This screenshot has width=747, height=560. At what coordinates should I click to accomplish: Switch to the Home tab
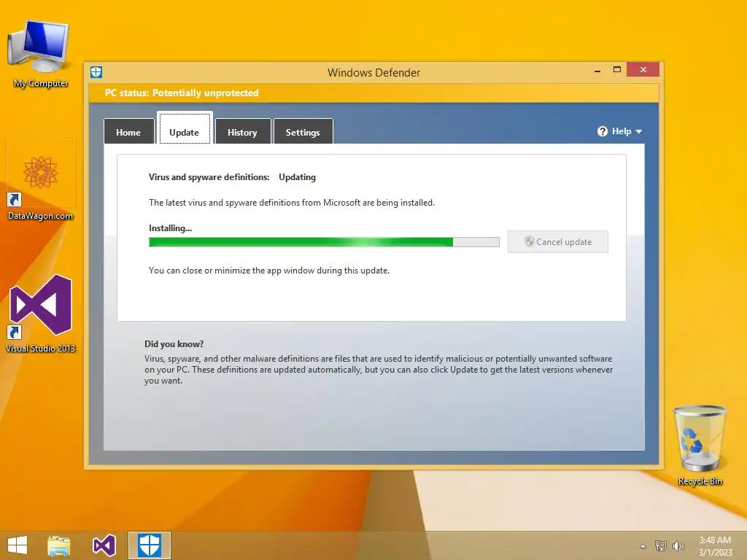point(128,131)
